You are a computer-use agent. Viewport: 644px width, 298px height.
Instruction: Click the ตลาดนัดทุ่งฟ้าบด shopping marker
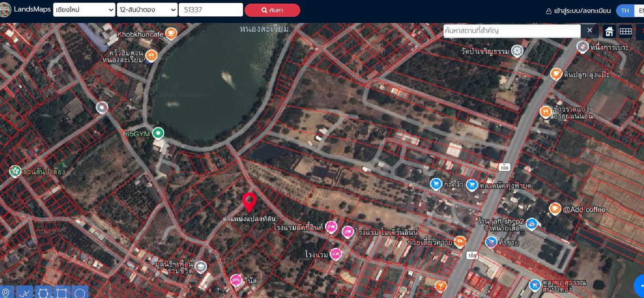(472, 185)
